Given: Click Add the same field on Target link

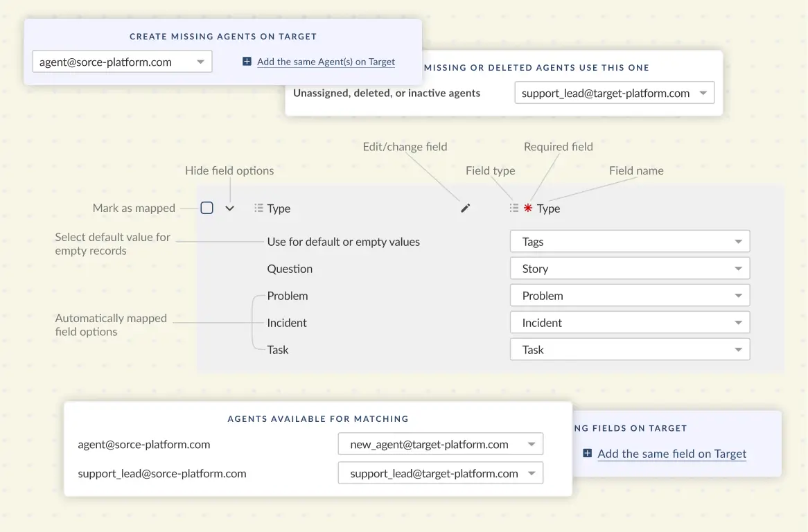Looking at the screenshot, I should click(x=671, y=454).
